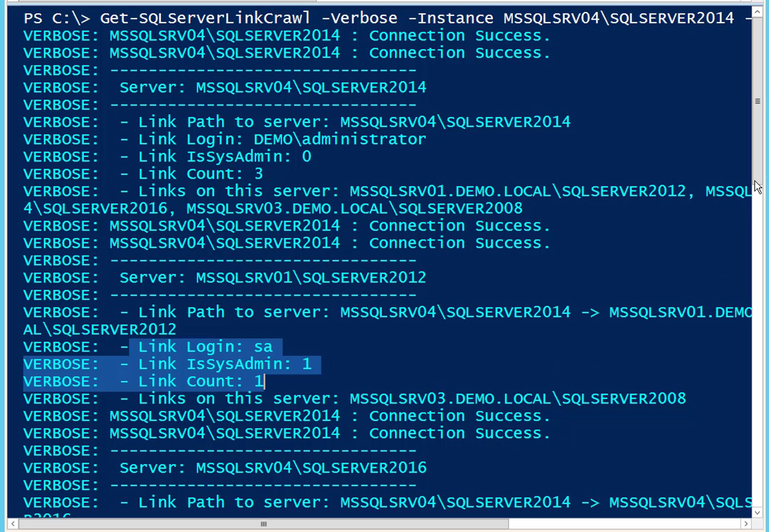Click the vertical scrollbar up arrow

757,12
